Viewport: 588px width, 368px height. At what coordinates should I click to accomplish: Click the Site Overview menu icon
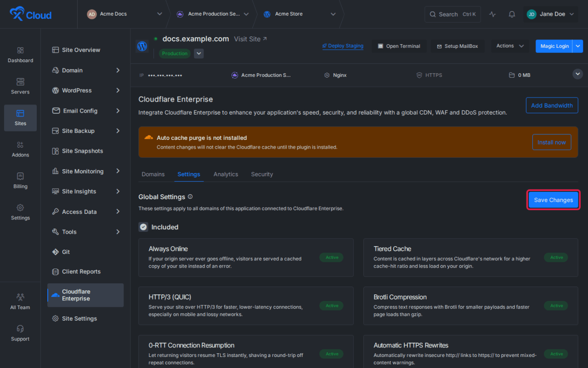tap(55, 50)
